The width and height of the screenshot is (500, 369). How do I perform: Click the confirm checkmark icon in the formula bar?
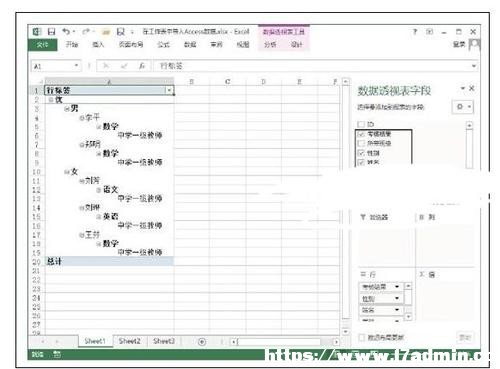pyautogui.click(x=124, y=66)
